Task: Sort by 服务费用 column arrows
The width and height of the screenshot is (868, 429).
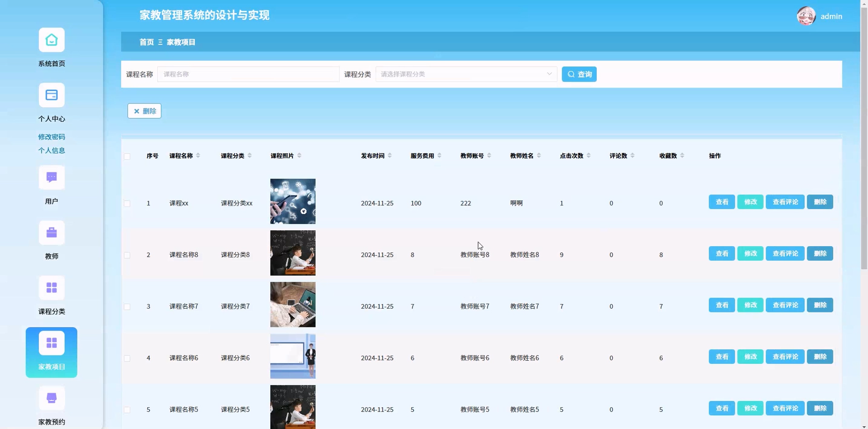Action: click(x=439, y=155)
